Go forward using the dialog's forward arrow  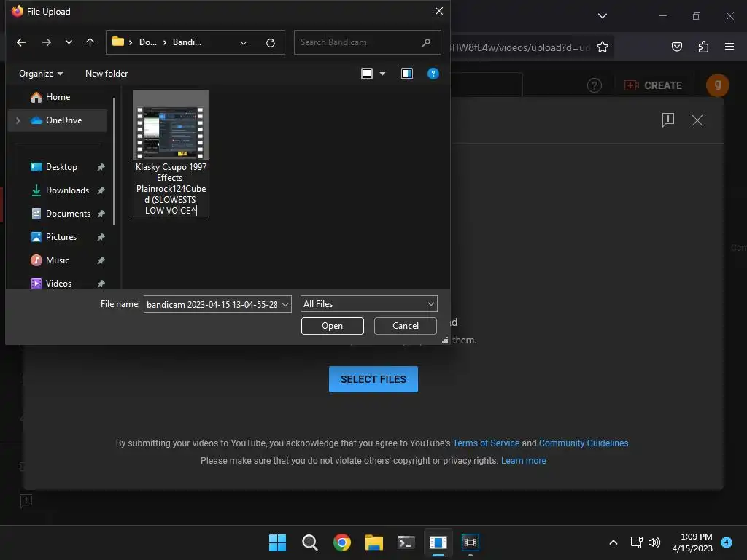[46, 42]
